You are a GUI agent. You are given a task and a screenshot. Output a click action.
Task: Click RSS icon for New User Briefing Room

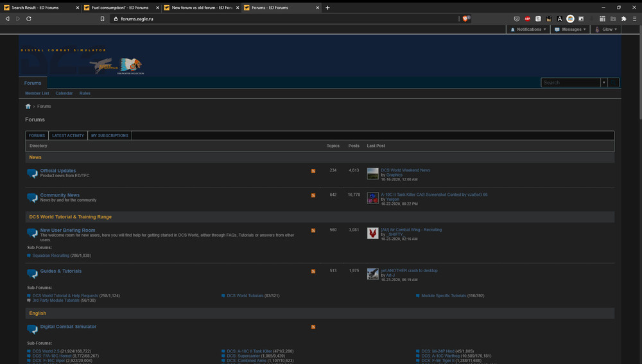[313, 231]
